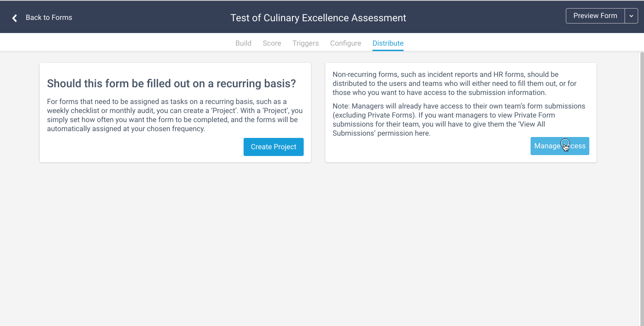This screenshot has height=326, width=644.
Task: Open form configuration options
Action: pos(345,43)
